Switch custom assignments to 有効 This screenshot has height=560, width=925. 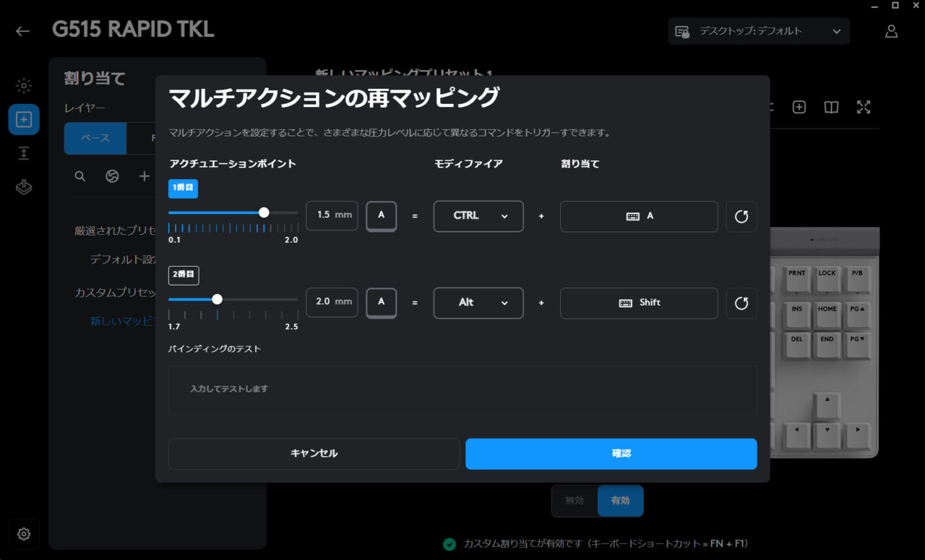tap(620, 501)
